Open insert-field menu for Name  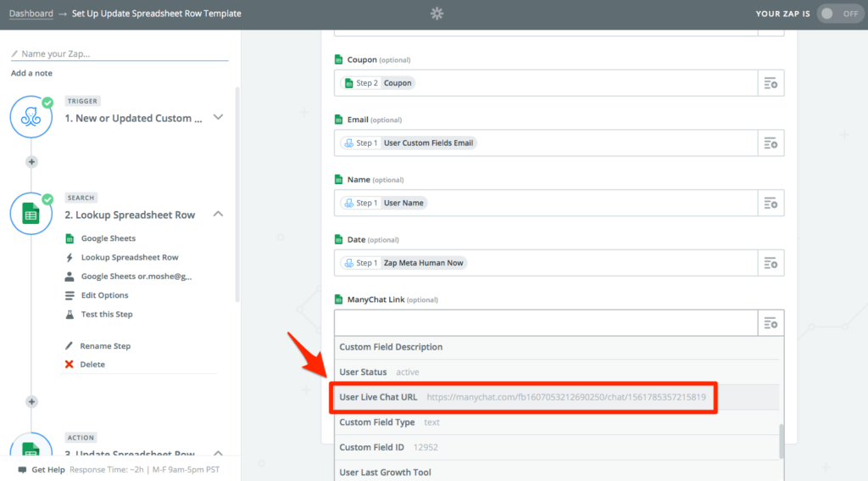click(x=771, y=203)
